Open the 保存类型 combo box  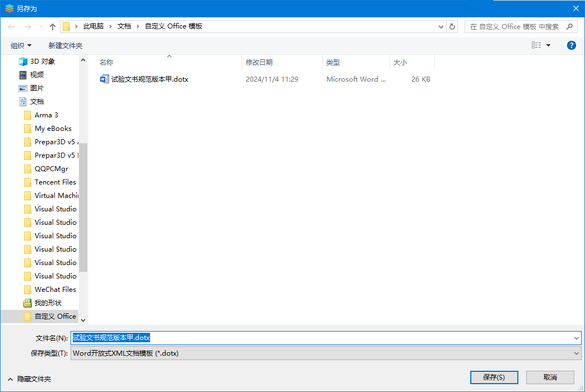point(326,353)
